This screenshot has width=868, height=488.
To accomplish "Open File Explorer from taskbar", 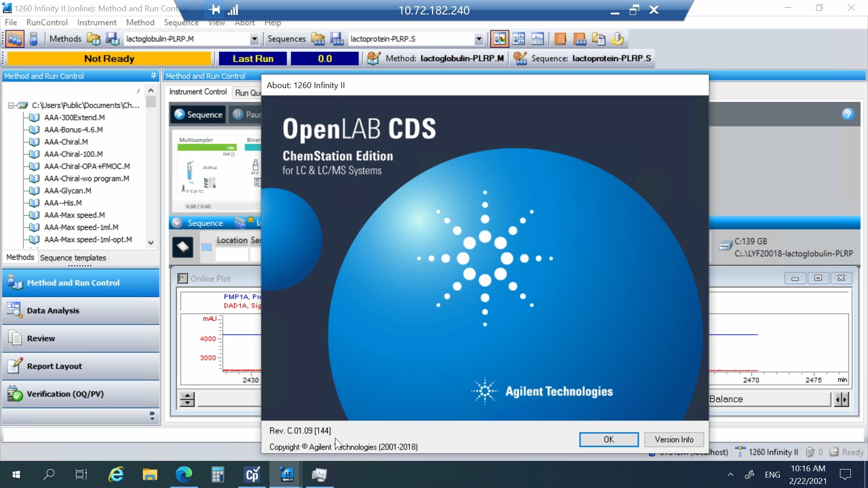I will [150, 474].
